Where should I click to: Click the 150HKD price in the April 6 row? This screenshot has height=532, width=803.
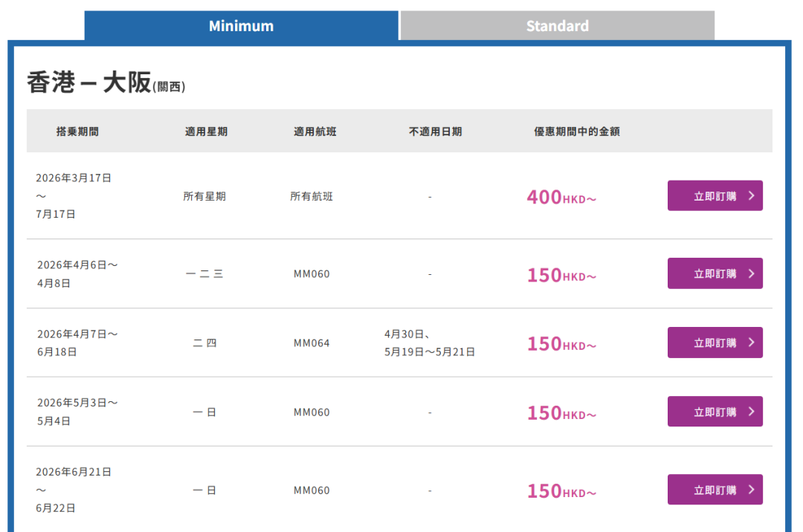[x=562, y=275]
